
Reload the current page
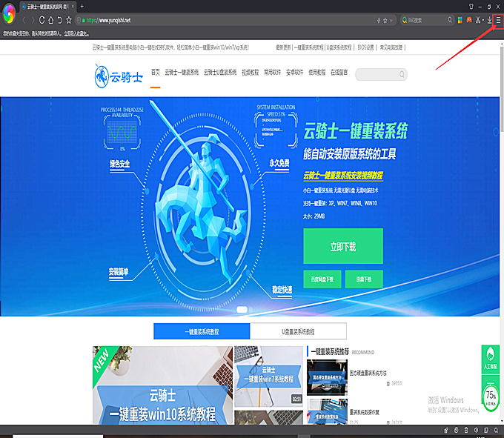pyautogui.click(x=42, y=20)
